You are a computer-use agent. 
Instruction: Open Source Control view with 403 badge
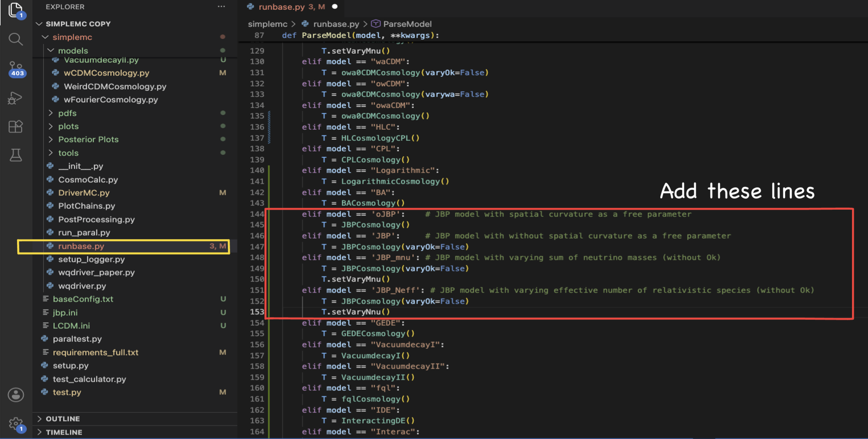pos(16,69)
